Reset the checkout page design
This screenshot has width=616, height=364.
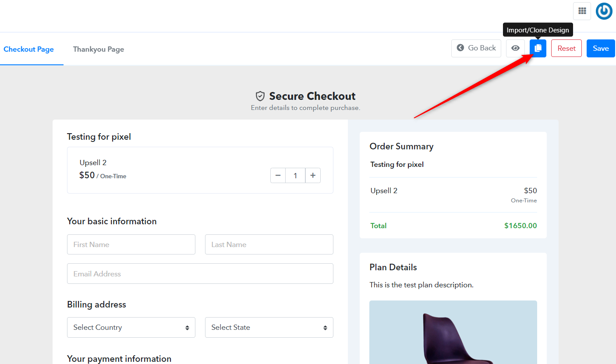[566, 48]
